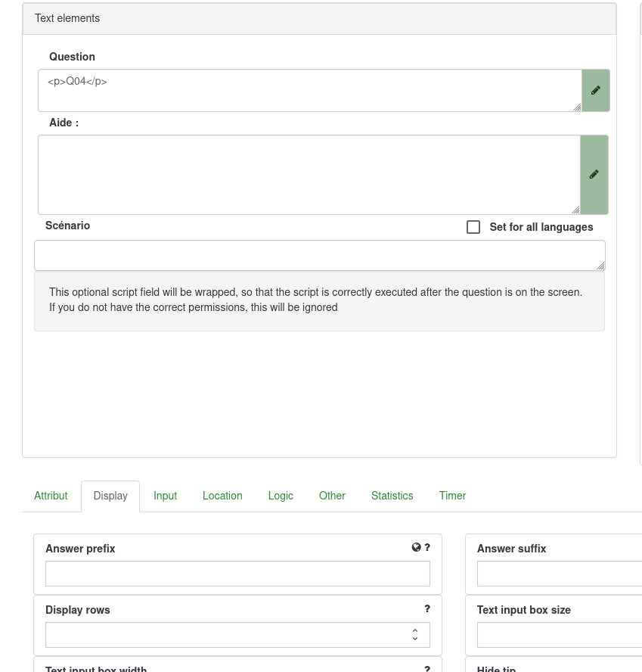Click the Aide textarea resize handle
The width and height of the screenshot is (642, 672).
pyautogui.click(x=575, y=210)
